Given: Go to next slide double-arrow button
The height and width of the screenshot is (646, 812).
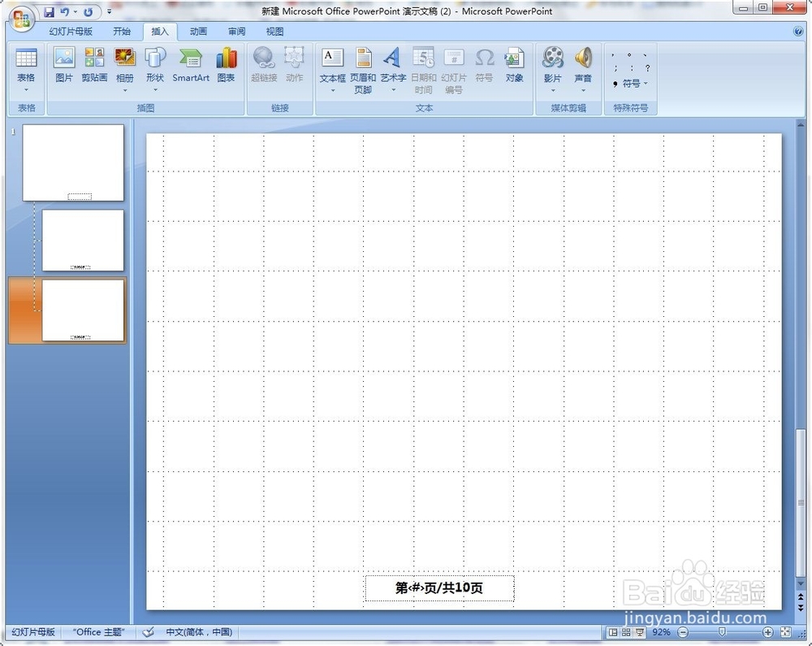Looking at the screenshot, I should (801, 608).
